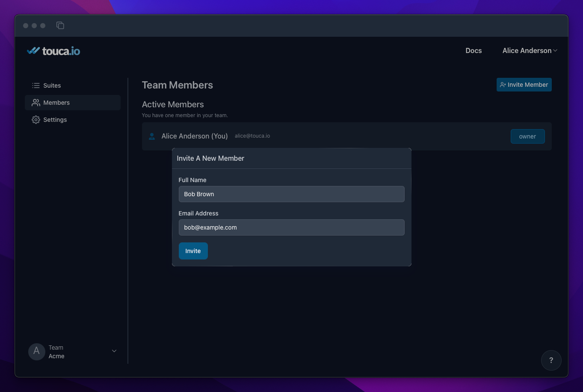
Task: Focus the Email Address input field
Action: 291,227
